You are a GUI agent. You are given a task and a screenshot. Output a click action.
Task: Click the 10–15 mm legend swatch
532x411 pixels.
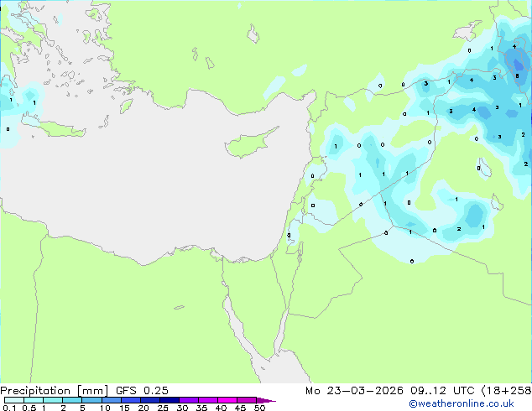(111, 400)
